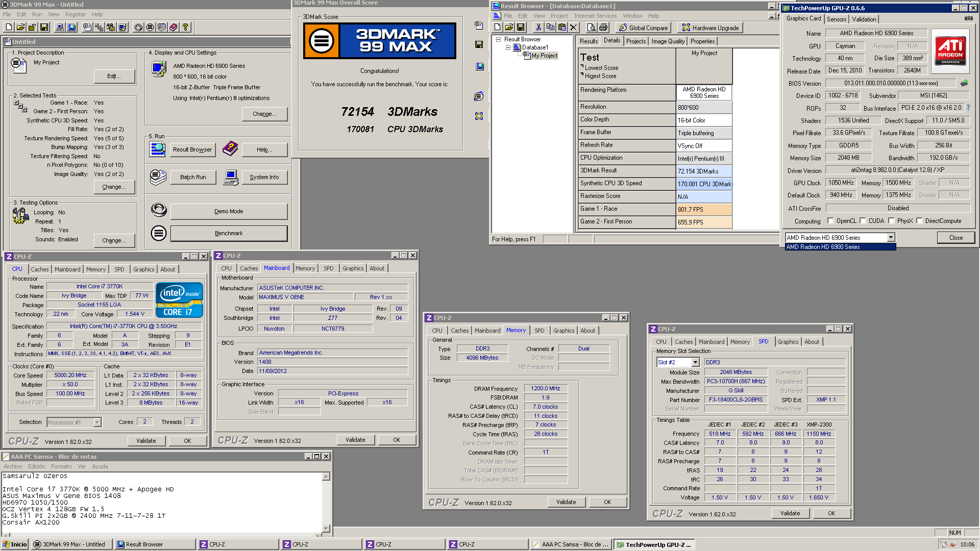Click Cut scissors icon in Result Browser

538,28
